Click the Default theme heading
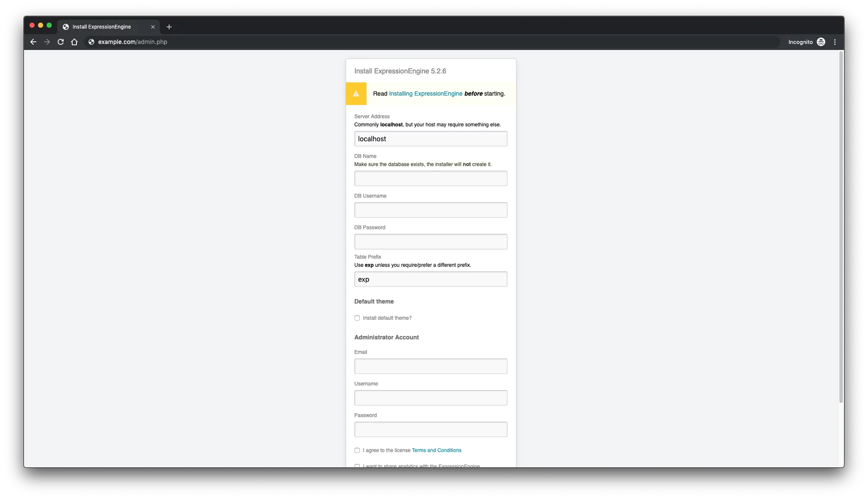The width and height of the screenshot is (868, 499). point(374,301)
